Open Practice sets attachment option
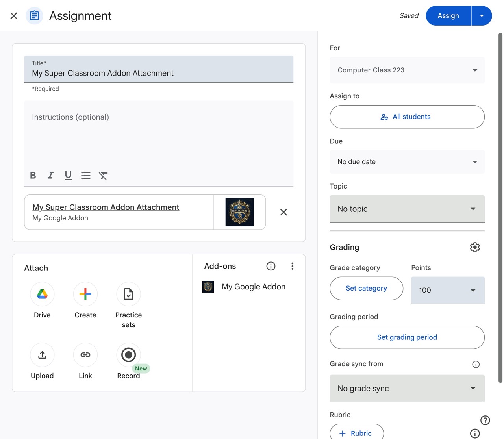The height and width of the screenshot is (439, 504). 128,294
